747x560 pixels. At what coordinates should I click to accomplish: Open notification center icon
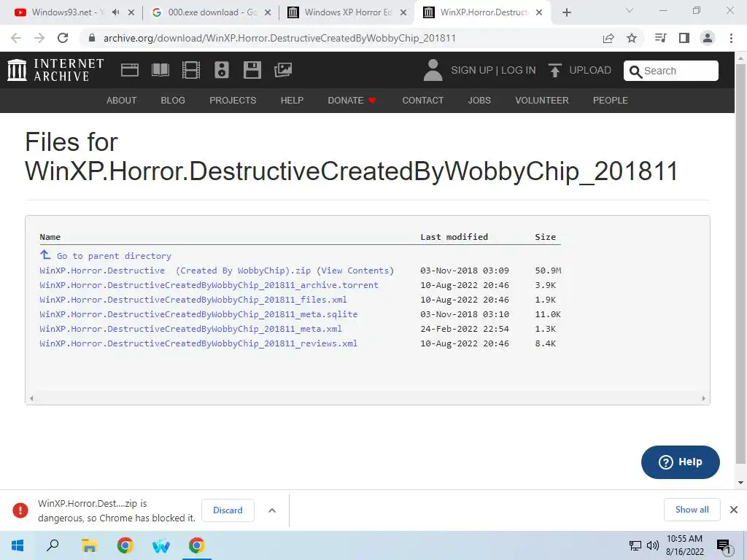click(x=724, y=547)
